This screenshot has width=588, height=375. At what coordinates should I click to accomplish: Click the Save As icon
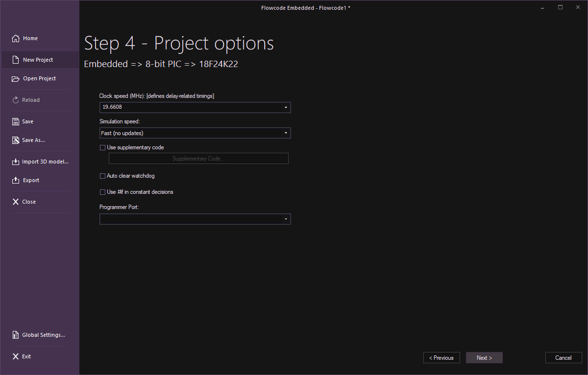(x=16, y=140)
